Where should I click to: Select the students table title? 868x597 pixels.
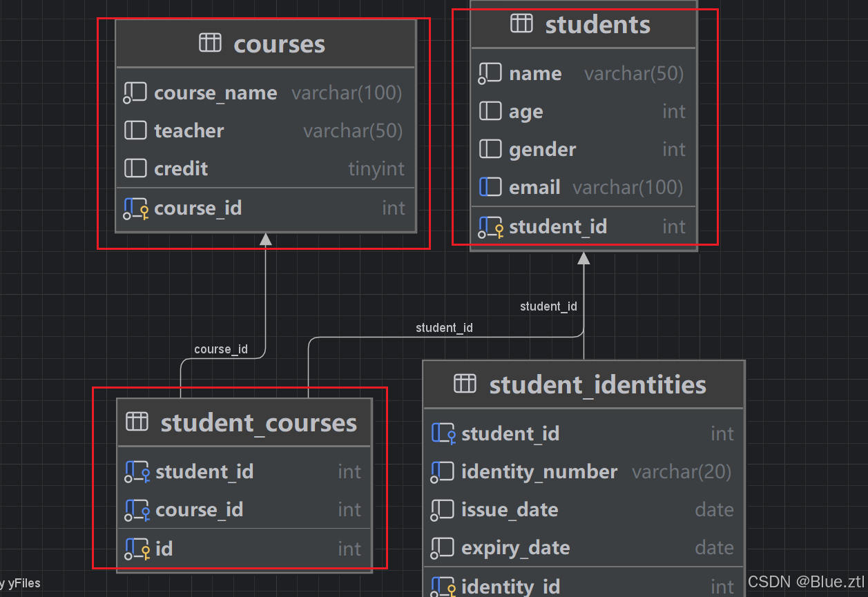point(598,24)
